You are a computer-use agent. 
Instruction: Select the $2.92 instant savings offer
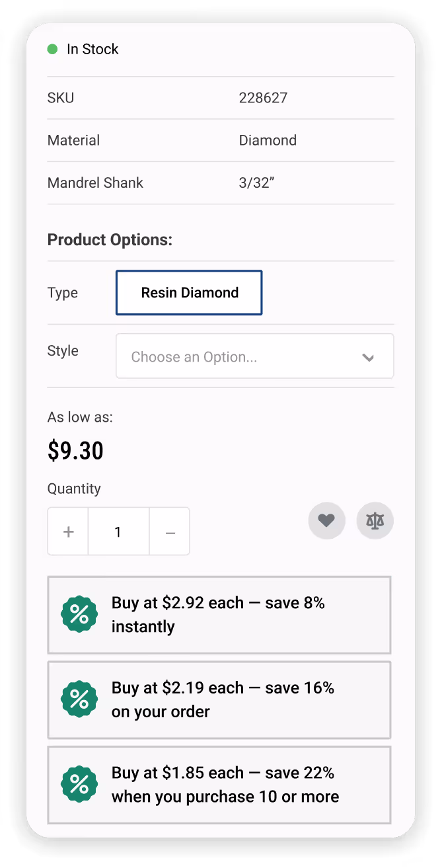coord(219,614)
